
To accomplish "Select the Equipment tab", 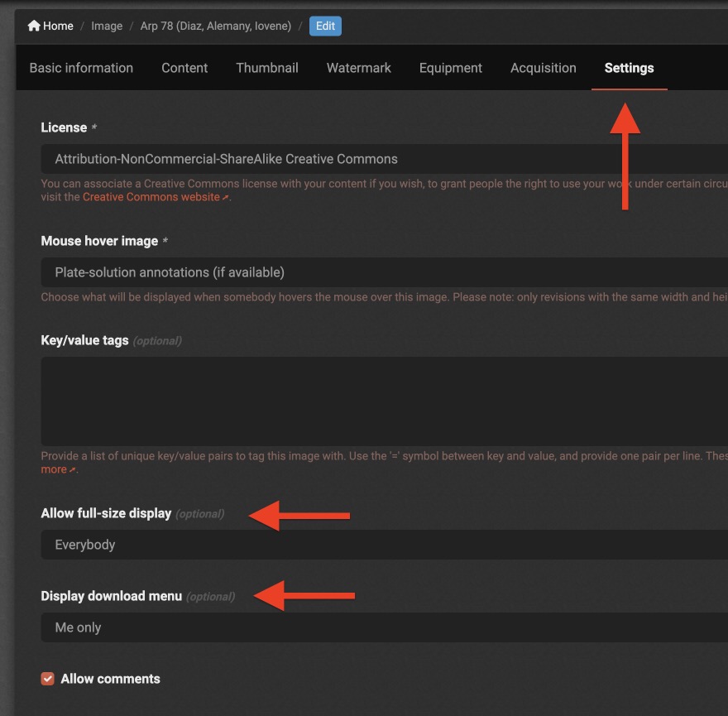I will point(450,68).
